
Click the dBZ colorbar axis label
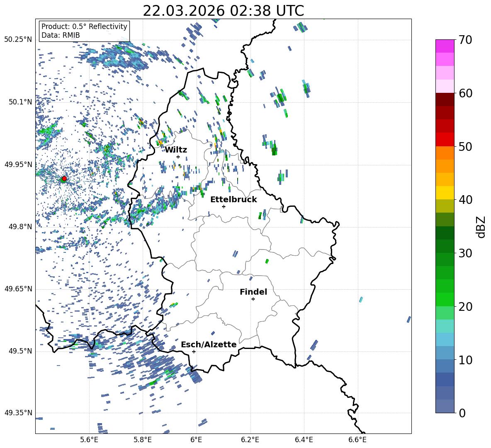pyautogui.click(x=481, y=227)
